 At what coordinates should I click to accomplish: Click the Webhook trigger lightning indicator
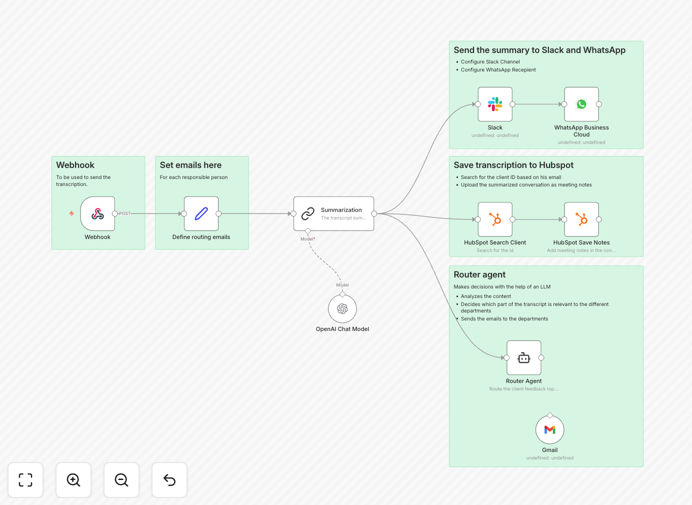(x=71, y=214)
